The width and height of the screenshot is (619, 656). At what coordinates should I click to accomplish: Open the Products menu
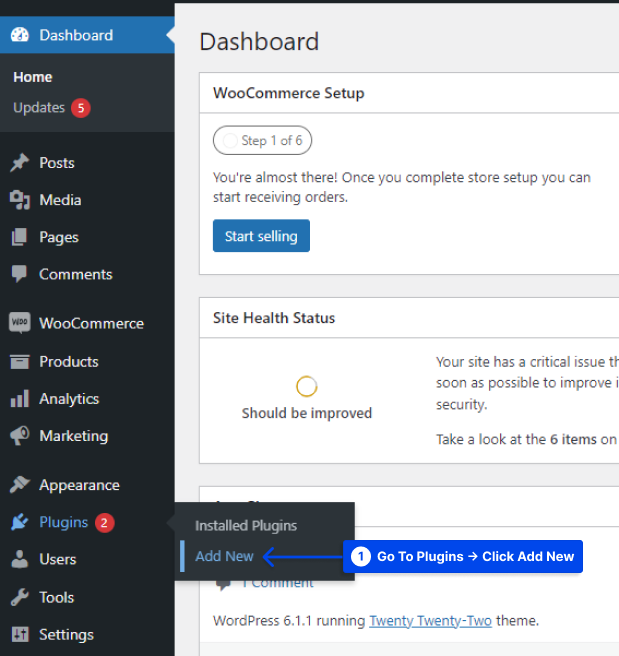click(x=69, y=361)
